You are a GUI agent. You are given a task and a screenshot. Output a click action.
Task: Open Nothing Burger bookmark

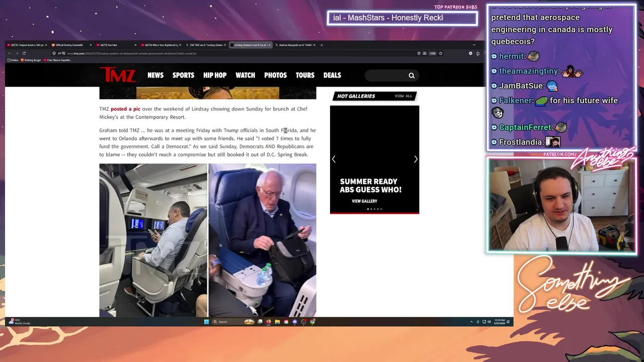(31, 60)
